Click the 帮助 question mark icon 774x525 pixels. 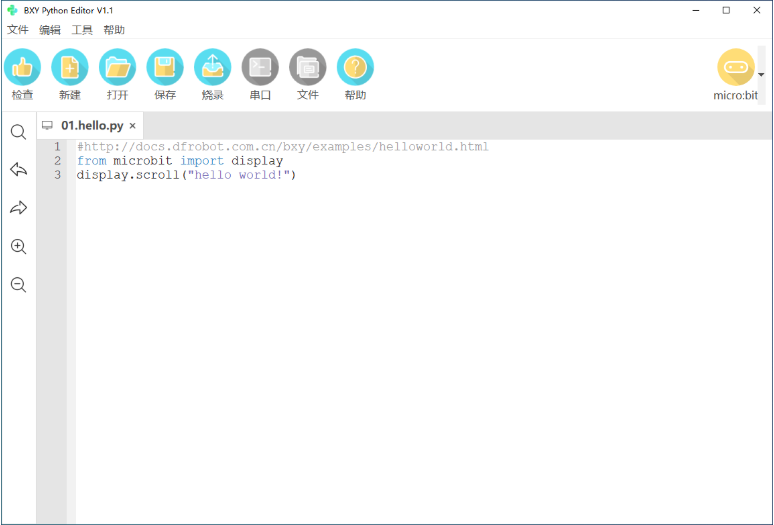[x=355, y=67]
